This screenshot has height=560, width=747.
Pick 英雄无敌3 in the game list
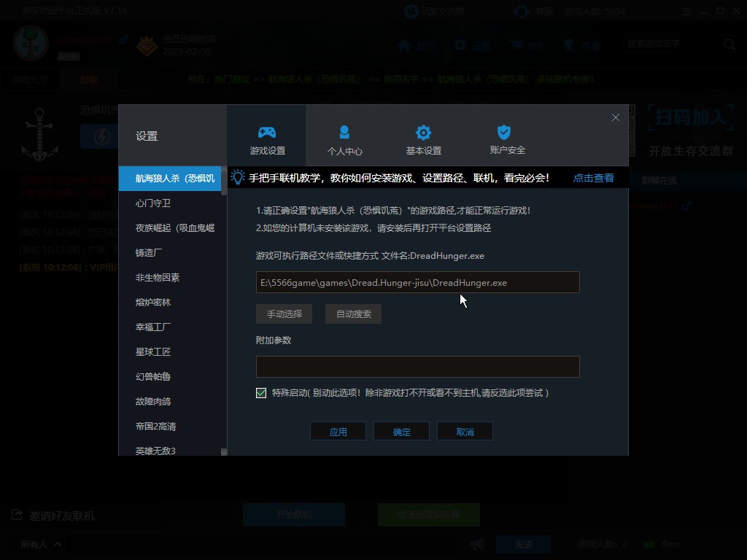coord(170,450)
